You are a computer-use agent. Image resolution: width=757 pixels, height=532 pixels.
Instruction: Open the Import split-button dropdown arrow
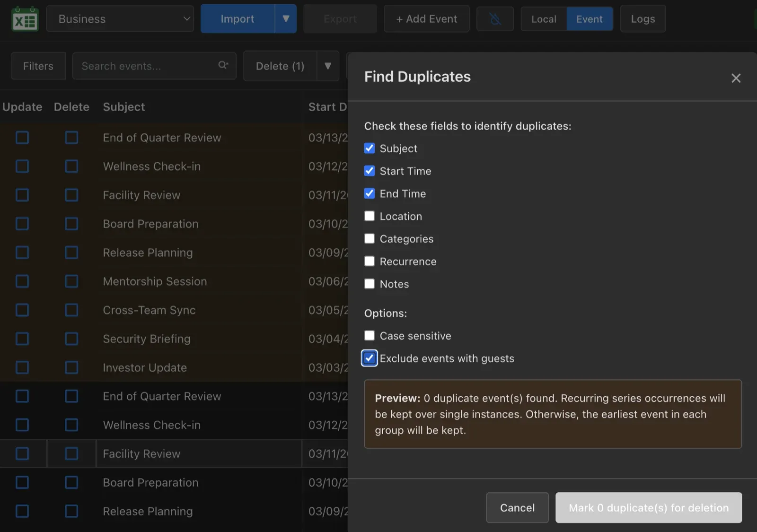(x=286, y=19)
